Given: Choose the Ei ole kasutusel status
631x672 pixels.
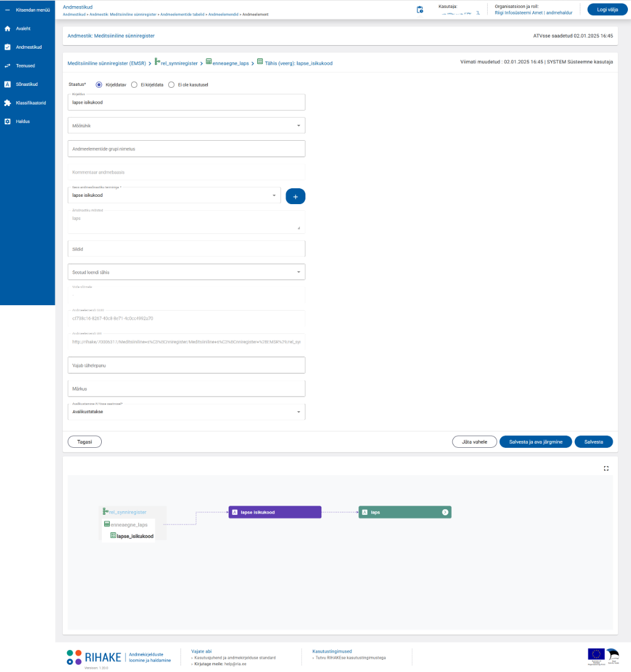Looking at the screenshot, I should tap(171, 85).
